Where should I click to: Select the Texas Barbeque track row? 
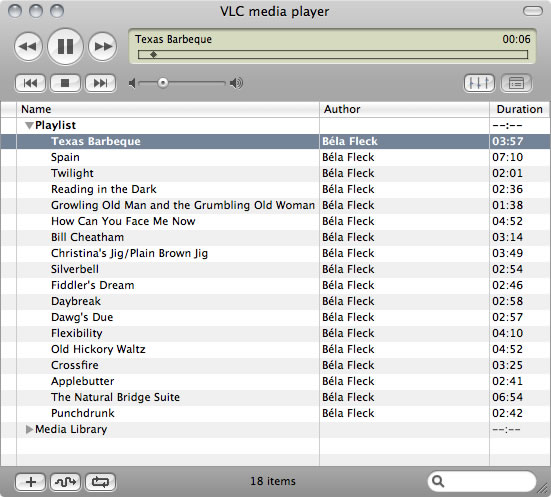coord(276,141)
